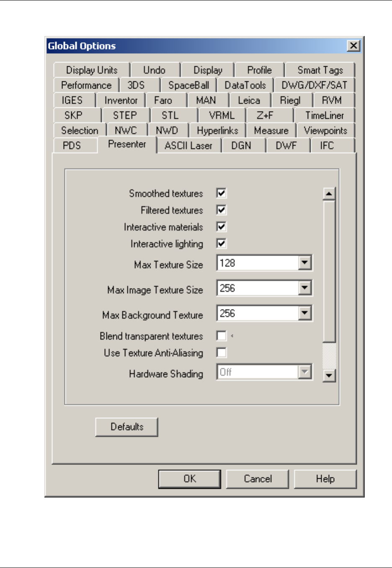
Task: Open the DataTools tab
Action: 245,85
